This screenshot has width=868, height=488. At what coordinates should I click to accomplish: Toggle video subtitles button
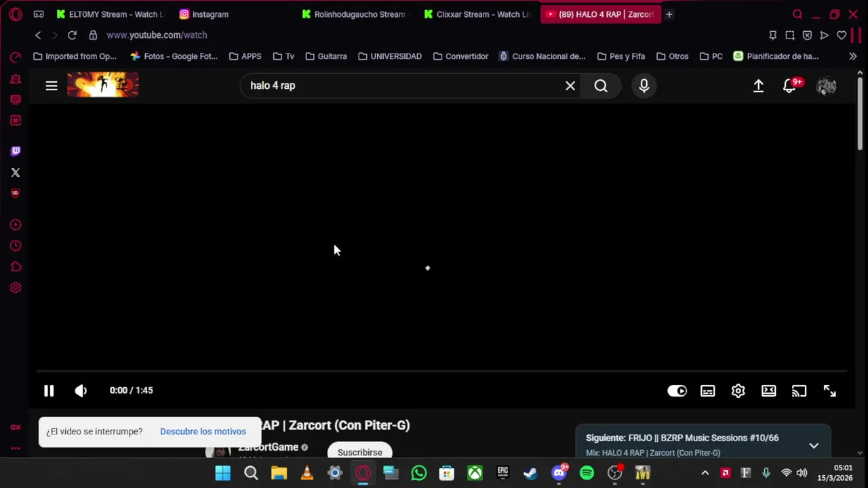click(707, 391)
